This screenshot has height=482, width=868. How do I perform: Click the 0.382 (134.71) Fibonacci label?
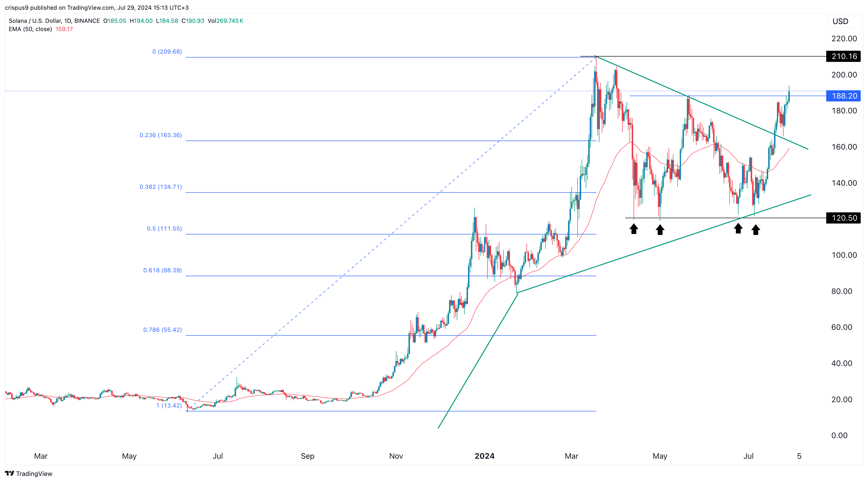161,187
